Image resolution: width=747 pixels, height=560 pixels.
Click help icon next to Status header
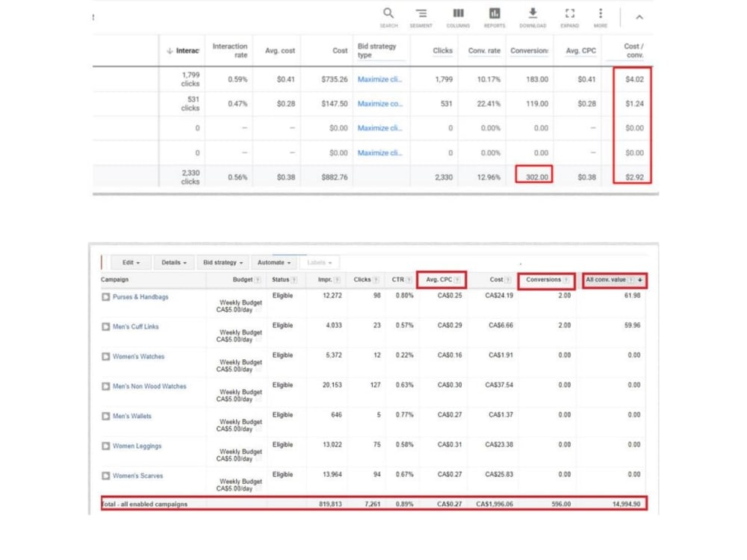(294, 280)
